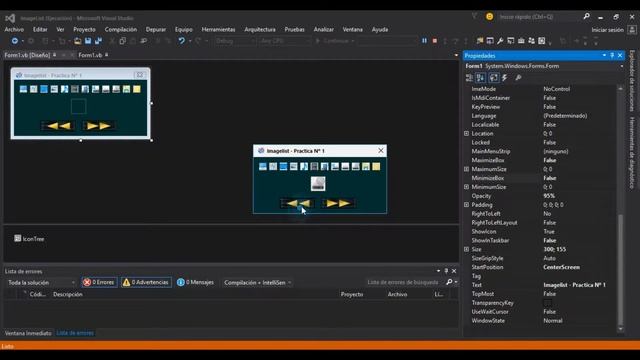Open the undo history dropdown arrow

[x=190, y=41]
